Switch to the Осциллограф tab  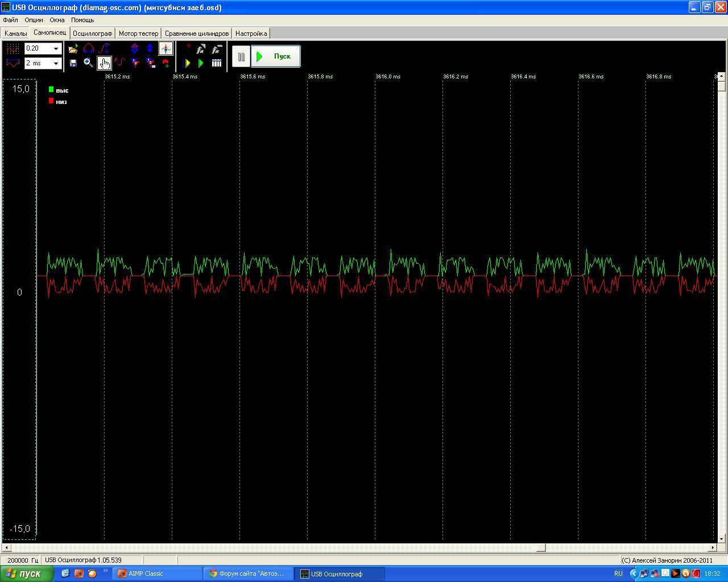click(x=92, y=34)
